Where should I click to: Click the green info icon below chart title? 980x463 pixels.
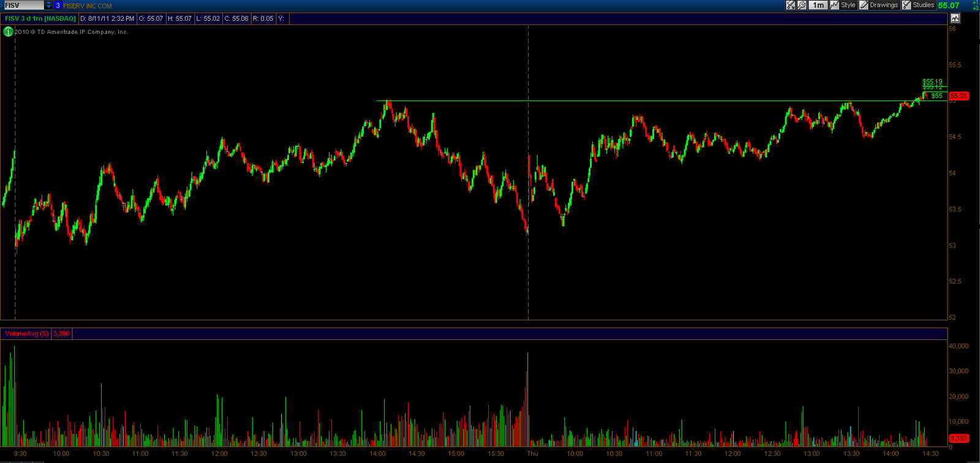(8, 32)
